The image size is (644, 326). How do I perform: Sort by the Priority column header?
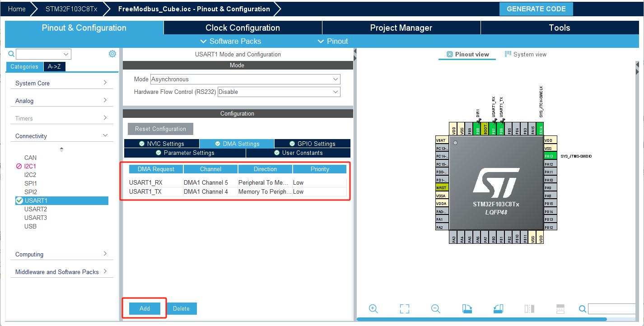pos(320,169)
